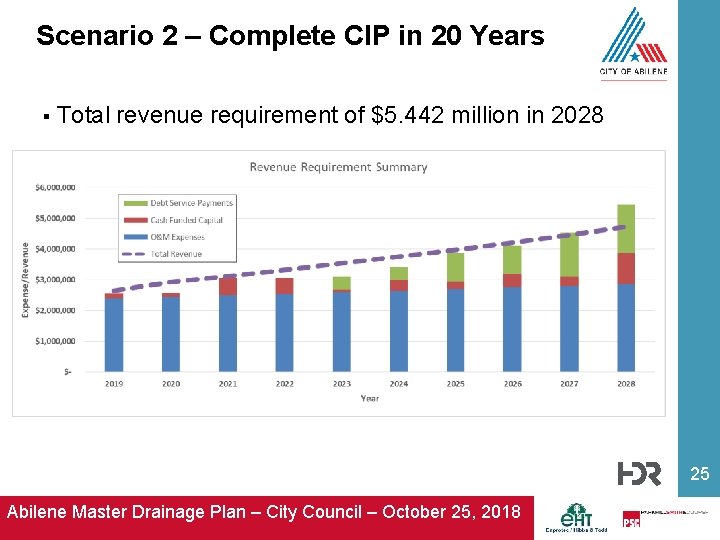Click the City of Abilene logo

[634, 43]
